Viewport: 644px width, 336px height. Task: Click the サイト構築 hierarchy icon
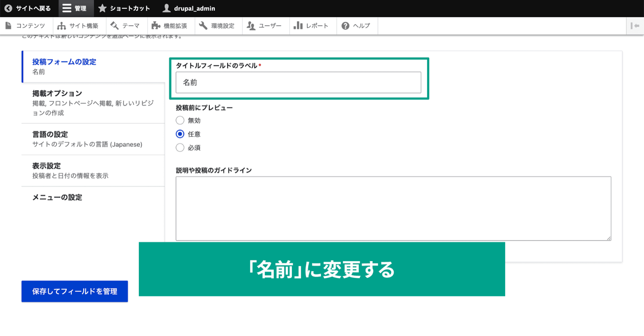click(61, 26)
